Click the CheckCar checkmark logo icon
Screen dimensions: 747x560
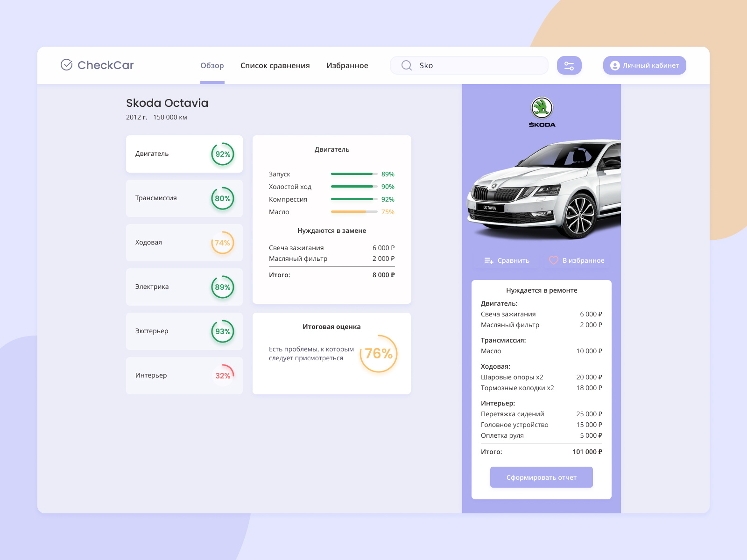pos(67,65)
